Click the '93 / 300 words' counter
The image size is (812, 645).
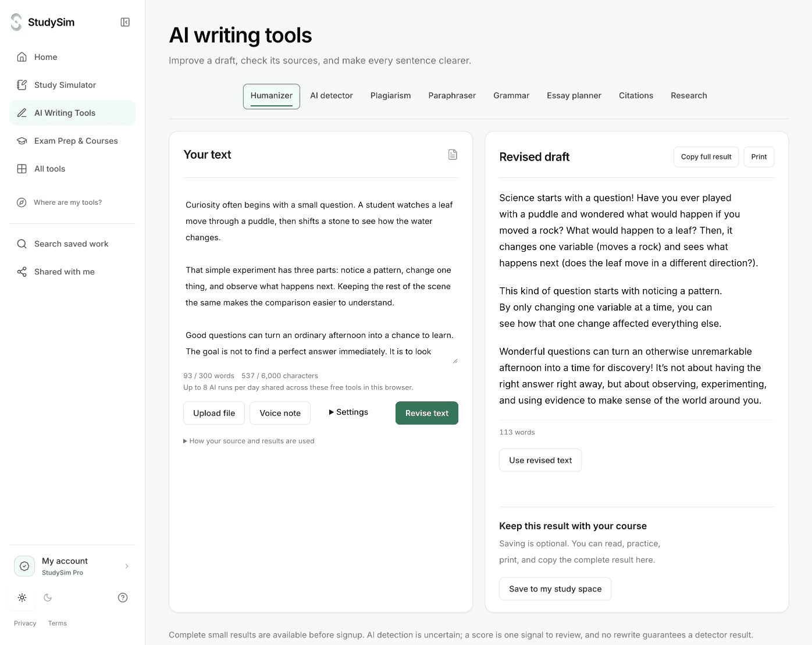click(209, 376)
